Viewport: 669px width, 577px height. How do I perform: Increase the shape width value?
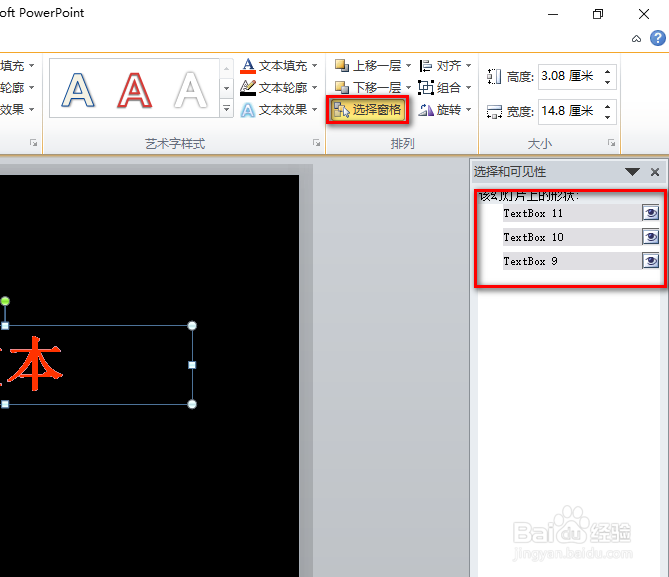(x=608, y=106)
